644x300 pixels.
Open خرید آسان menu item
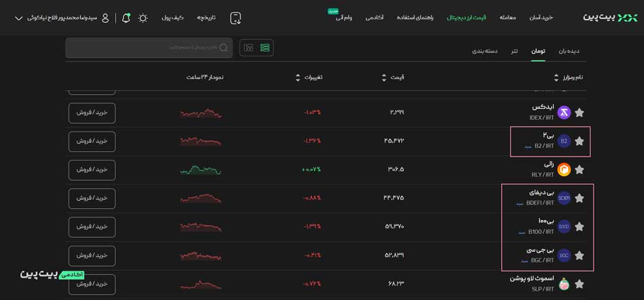pos(541,18)
